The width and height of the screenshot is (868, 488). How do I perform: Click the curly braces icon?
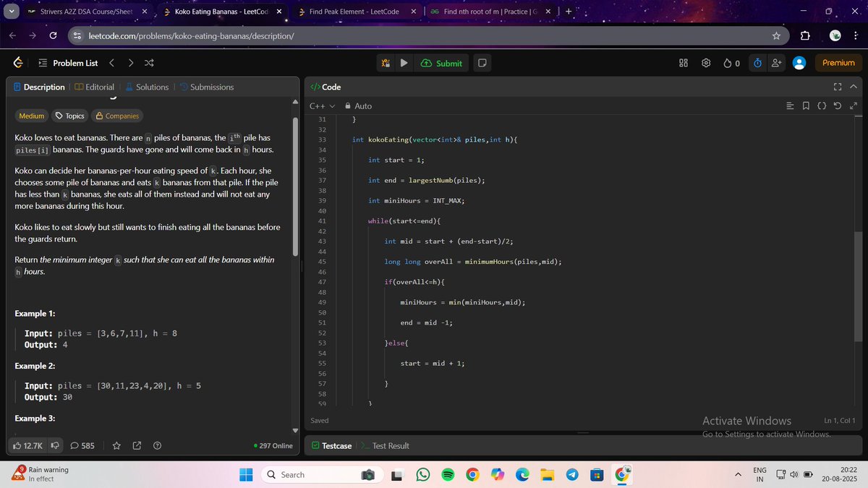point(822,106)
